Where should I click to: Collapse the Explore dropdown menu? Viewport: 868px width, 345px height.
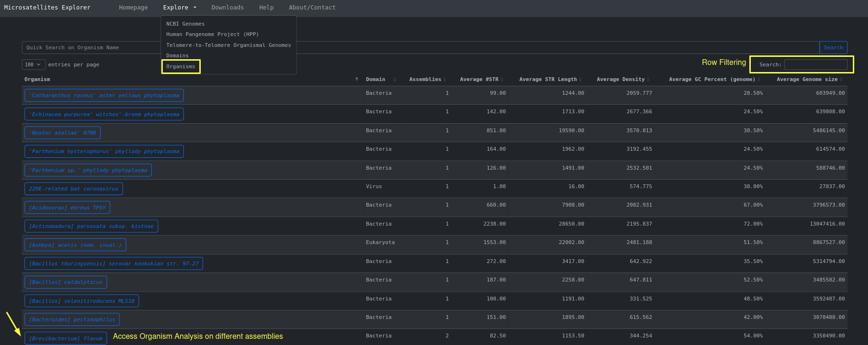click(x=179, y=8)
